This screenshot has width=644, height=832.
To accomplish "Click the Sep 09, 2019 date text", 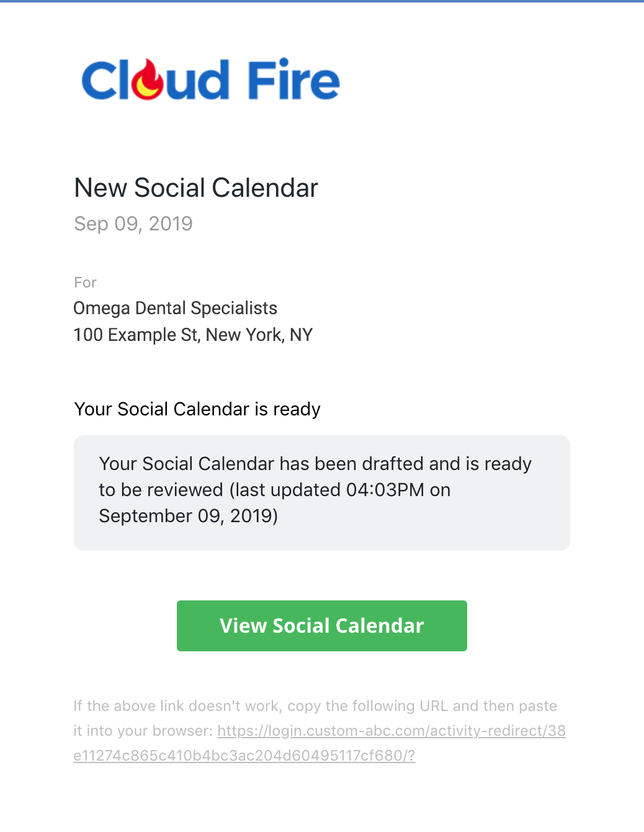I will click(x=133, y=224).
